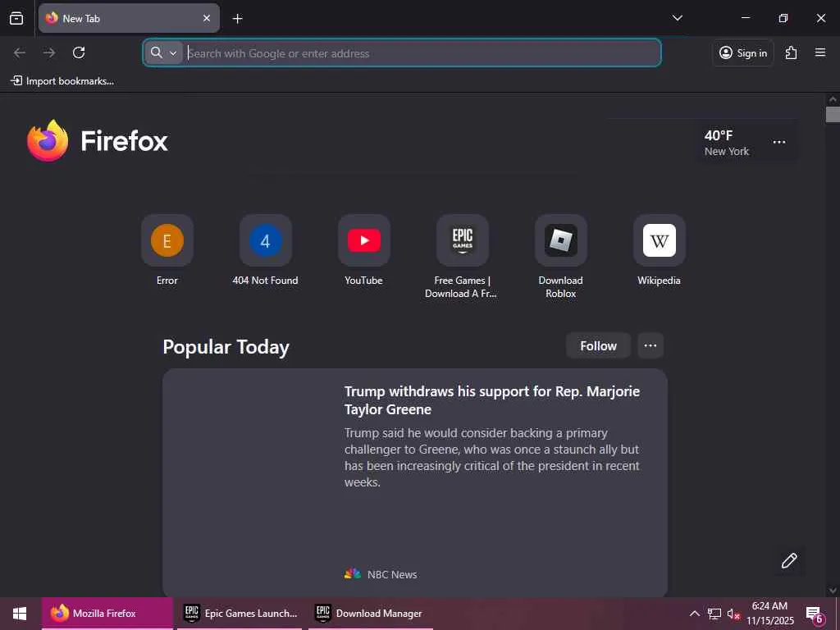The height and width of the screenshot is (630, 840).
Task: Click the NBC News source label
Action: [391, 574]
